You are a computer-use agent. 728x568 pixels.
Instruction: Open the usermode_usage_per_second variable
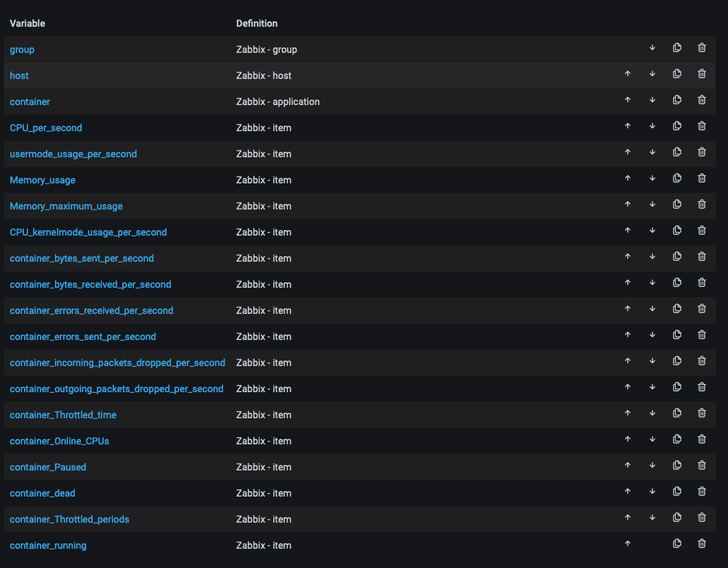click(x=73, y=154)
